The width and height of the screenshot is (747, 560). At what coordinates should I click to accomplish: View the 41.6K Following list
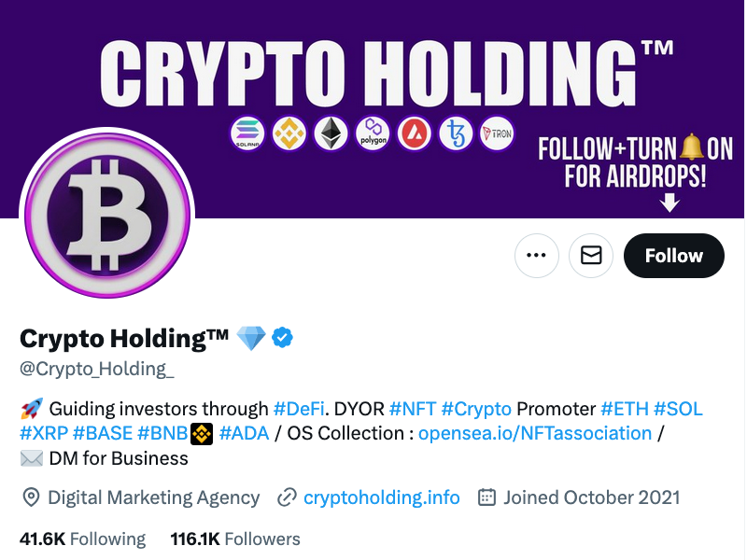[83, 539]
